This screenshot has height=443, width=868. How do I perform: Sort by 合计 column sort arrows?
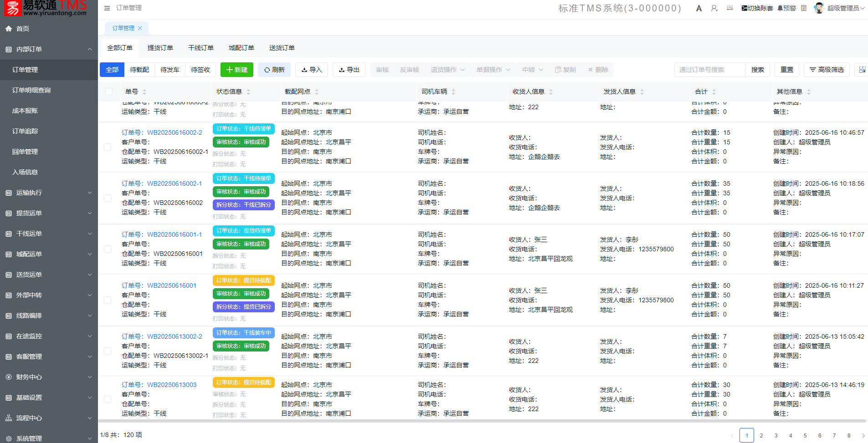pos(714,92)
